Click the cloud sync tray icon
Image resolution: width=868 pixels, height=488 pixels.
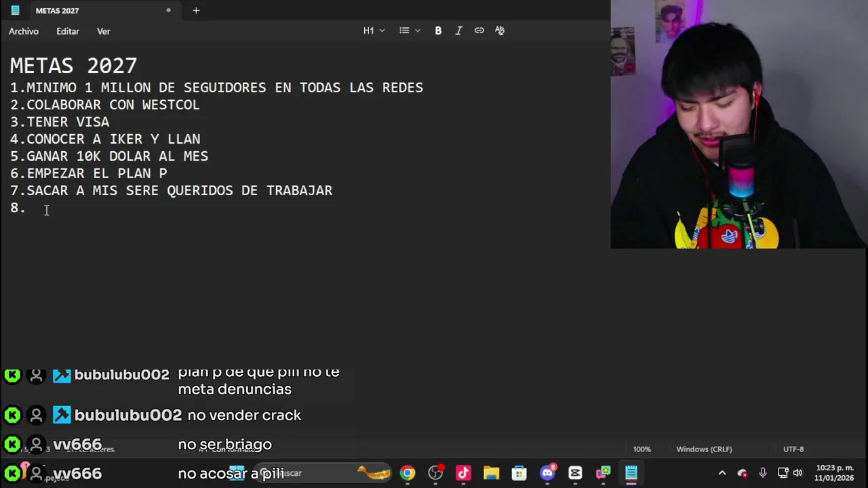click(x=743, y=473)
